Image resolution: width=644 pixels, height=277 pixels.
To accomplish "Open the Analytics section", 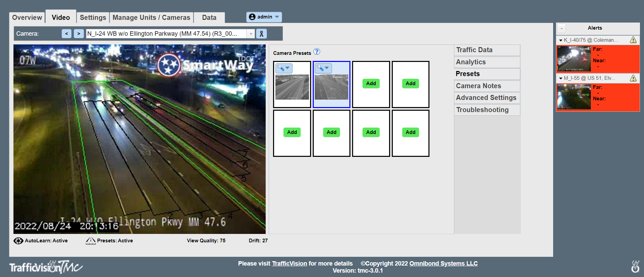I will click(x=487, y=62).
